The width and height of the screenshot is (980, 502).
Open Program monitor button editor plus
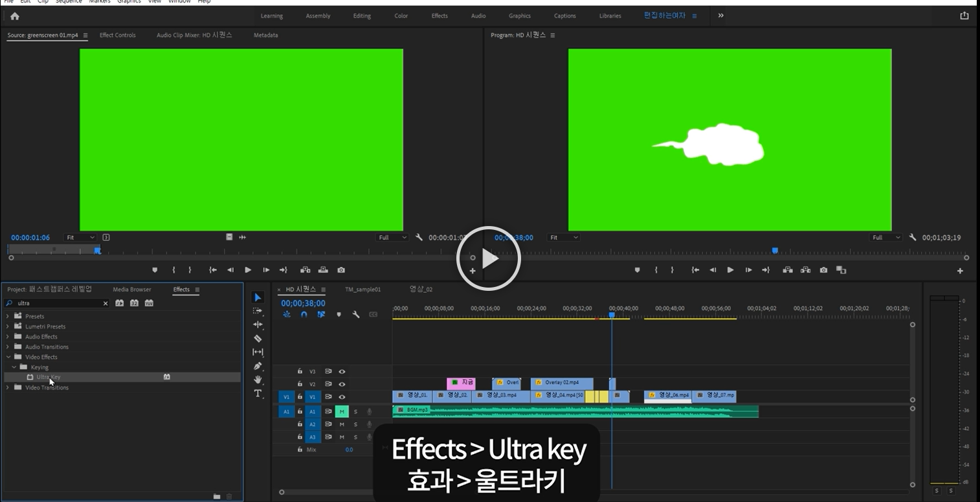960,271
